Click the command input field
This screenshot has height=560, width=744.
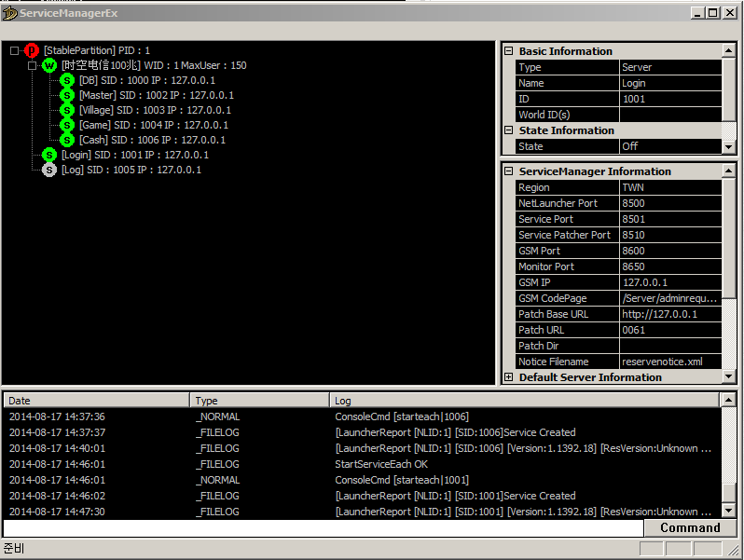(x=324, y=528)
